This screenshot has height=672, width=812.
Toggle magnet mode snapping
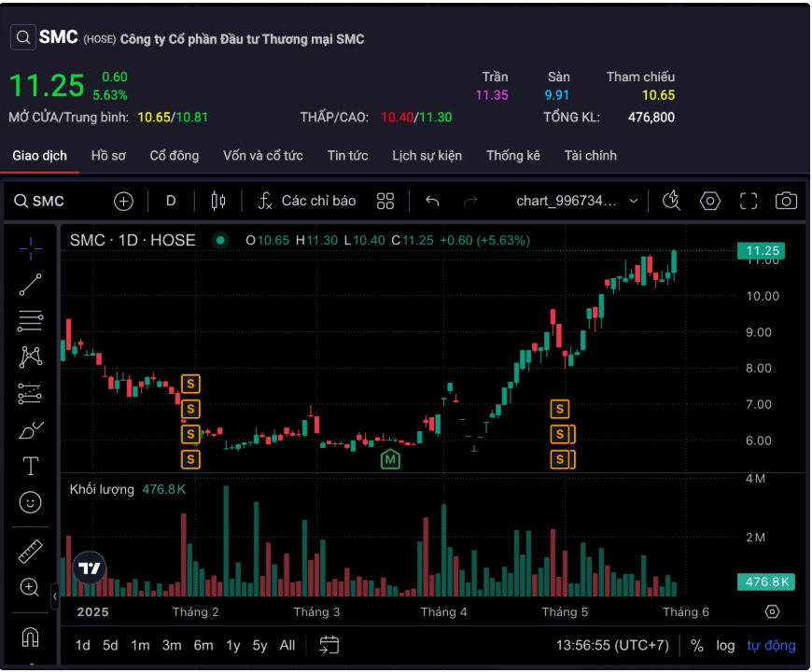click(31, 637)
